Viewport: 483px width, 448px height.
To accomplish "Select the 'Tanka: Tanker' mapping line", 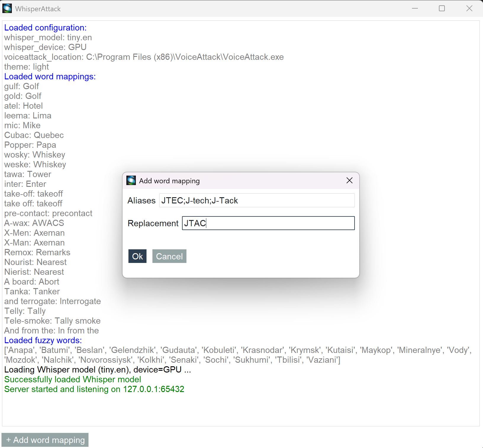I will tap(32, 291).
